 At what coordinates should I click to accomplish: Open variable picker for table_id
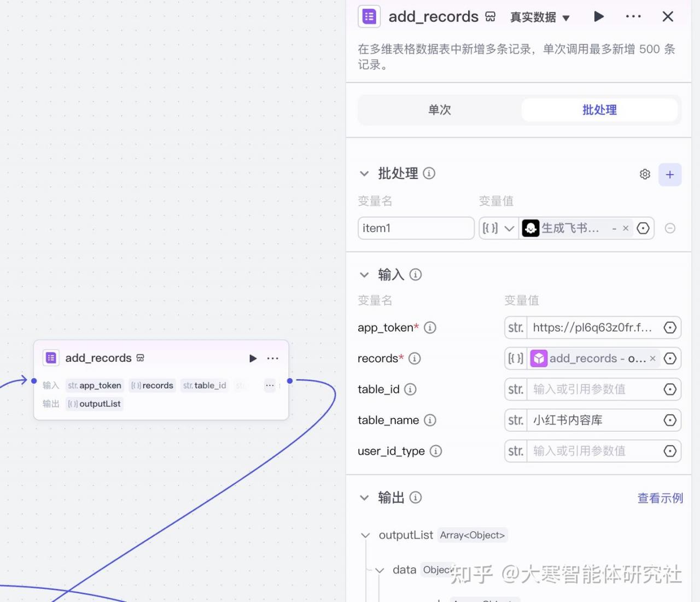point(670,389)
